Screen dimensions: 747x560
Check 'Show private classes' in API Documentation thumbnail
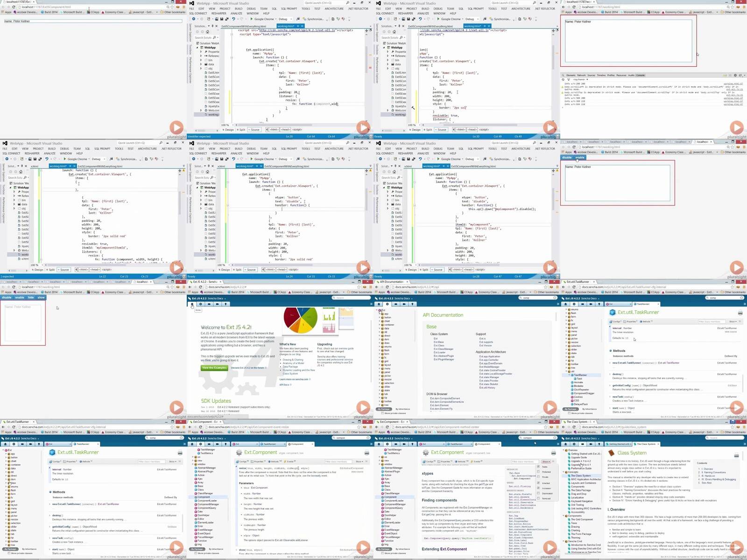[x=382, y=413]
